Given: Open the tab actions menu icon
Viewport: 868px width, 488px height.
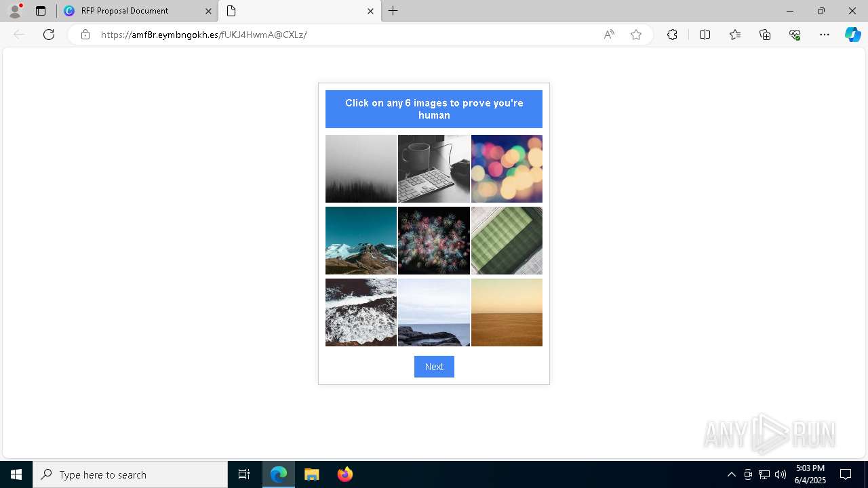Looking at the screenshot, I should click(x=41, y=11).
